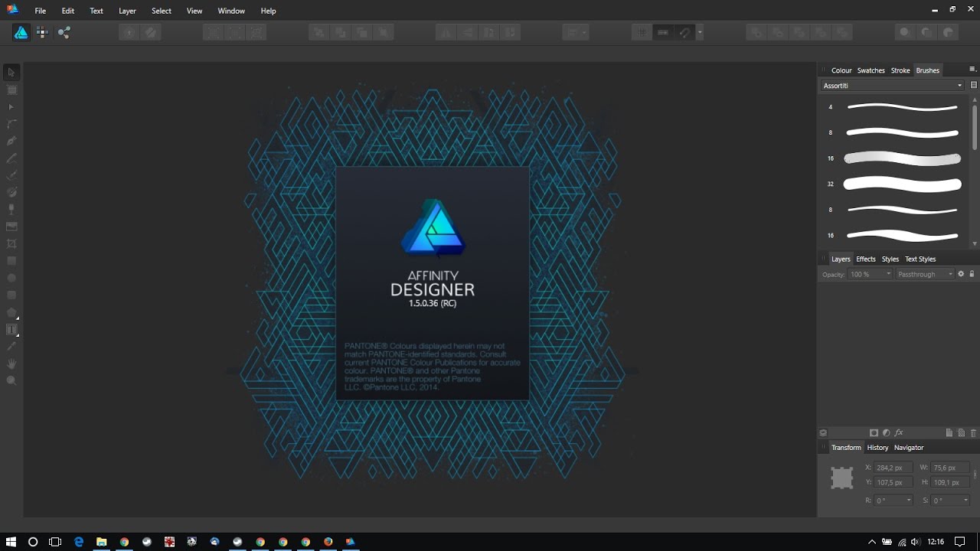Open the Passthrough blend mode dropdown
This screenshot has height=551, width=980.
[x=925, y=274]
